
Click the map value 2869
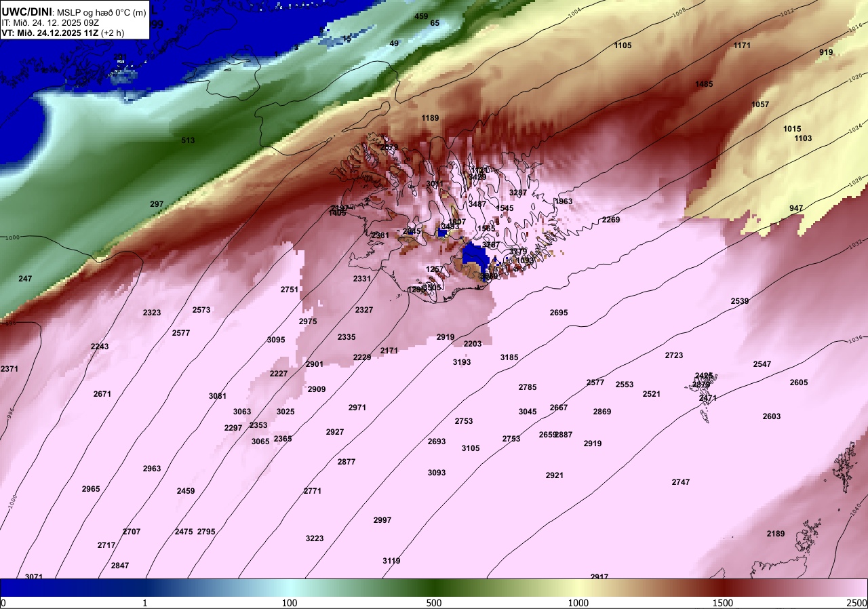(602, 412)
